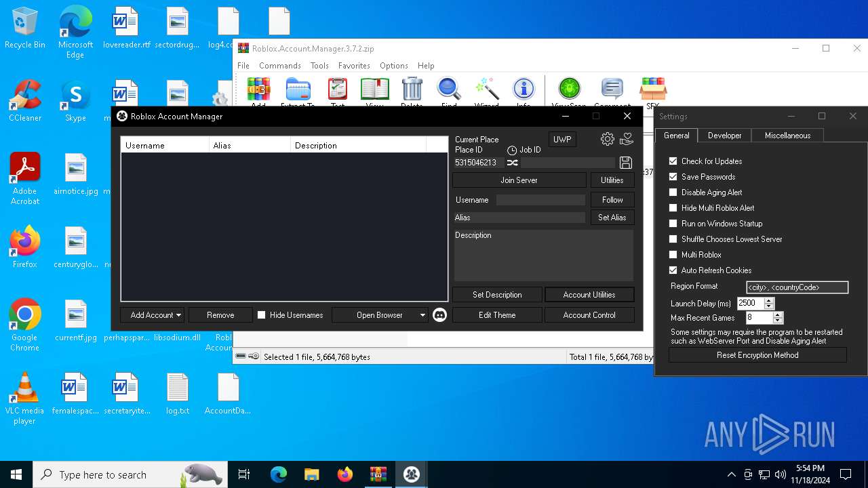Image resolution: width=868 pixels, height=488 pixels.
Task: Click WinRAR Test toolbar icon
Action: tap(338, 91)
